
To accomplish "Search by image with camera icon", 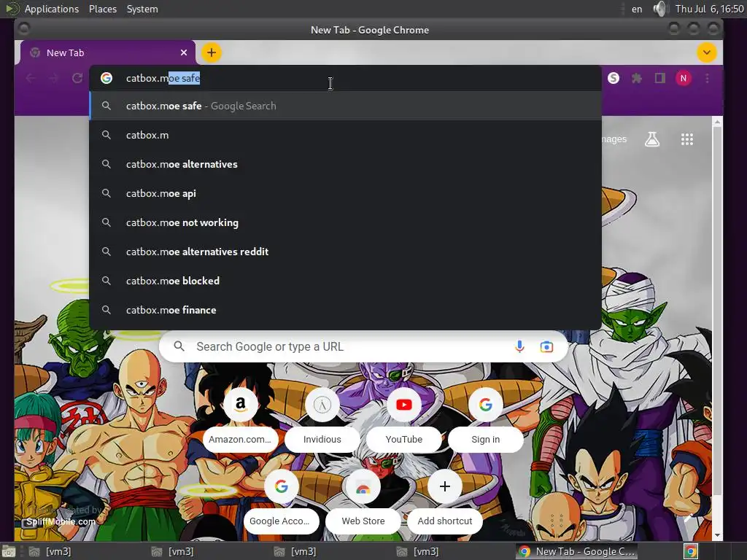I will coord(546,346).
